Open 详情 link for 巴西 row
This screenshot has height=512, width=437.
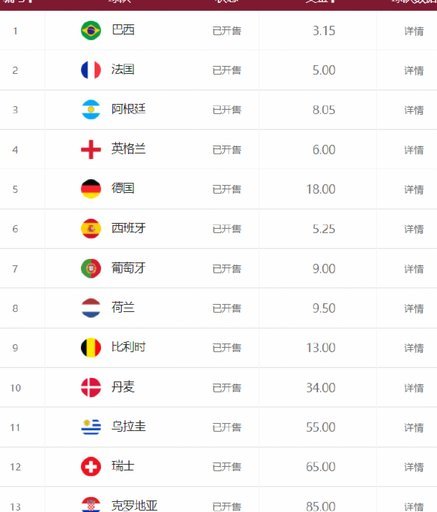click(414, 31)
